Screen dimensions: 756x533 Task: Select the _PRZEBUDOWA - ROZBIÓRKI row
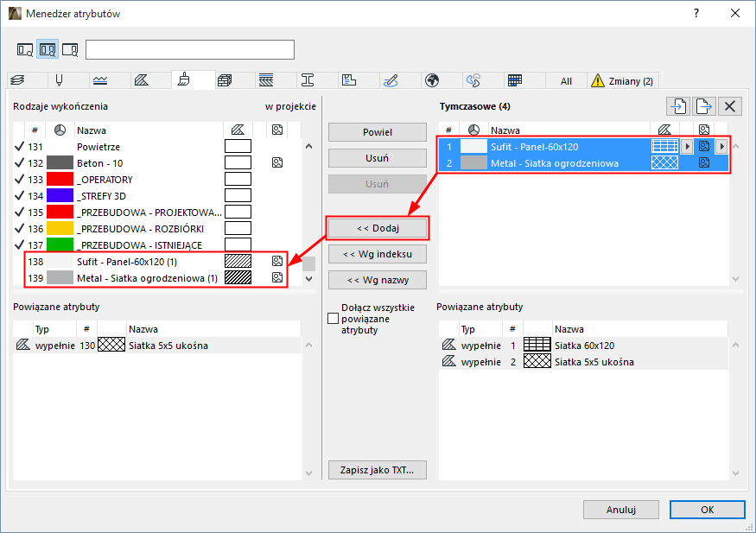[157, 228]
